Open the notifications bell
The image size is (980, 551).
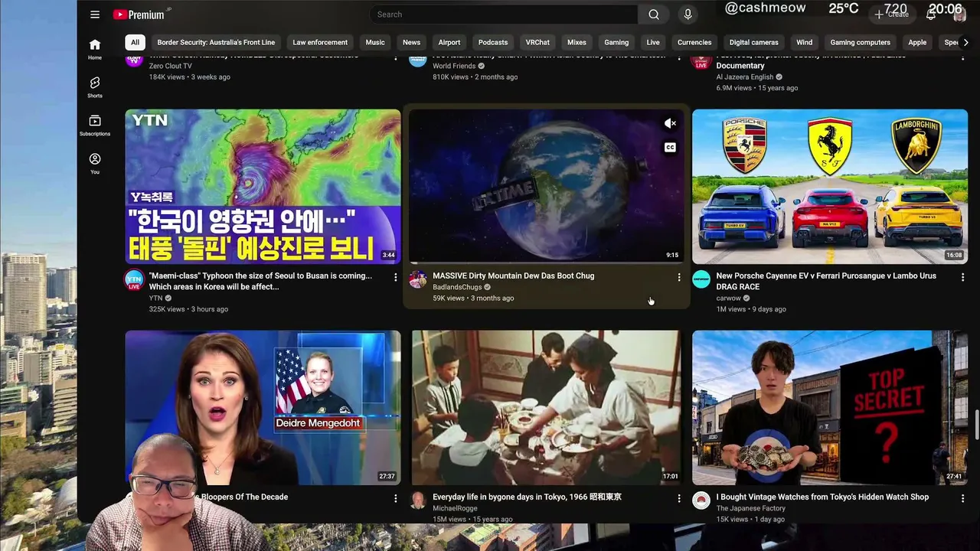931,15
